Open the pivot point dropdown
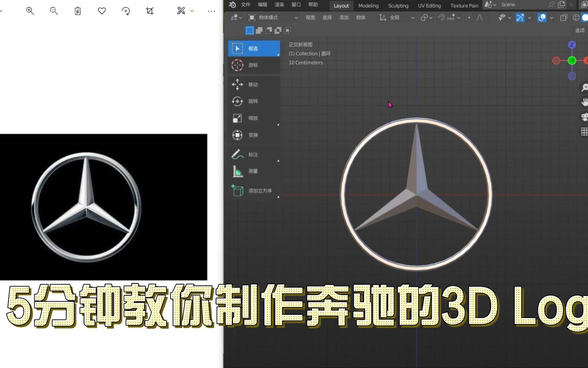 [x=426, y=18]
